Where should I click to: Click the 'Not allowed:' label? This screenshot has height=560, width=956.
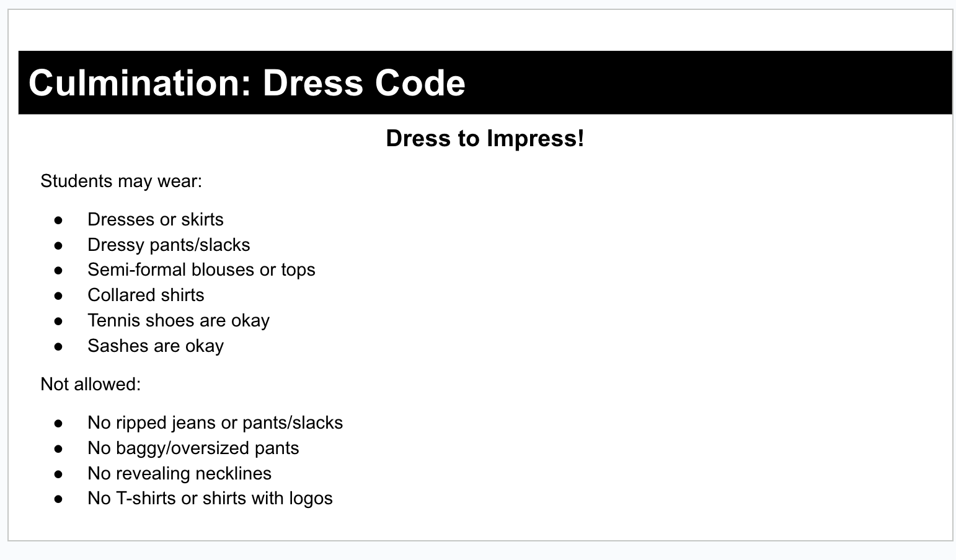click(91, 384)
